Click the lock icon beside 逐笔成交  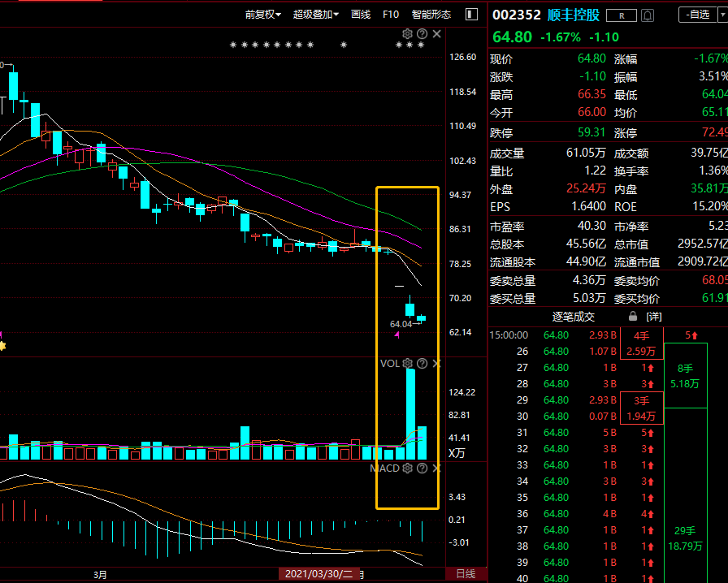[x=632, y=316]
